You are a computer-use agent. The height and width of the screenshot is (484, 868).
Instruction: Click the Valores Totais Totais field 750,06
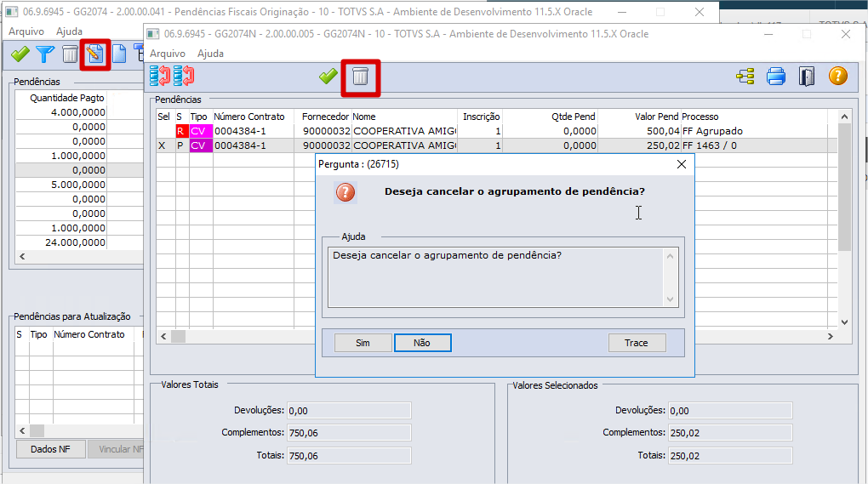click(x=349, y=456)
